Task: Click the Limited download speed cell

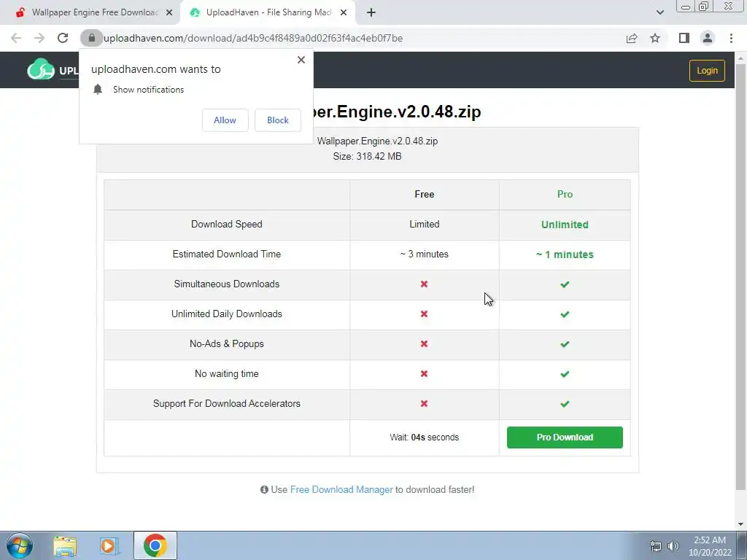Action: pos(424,225)
